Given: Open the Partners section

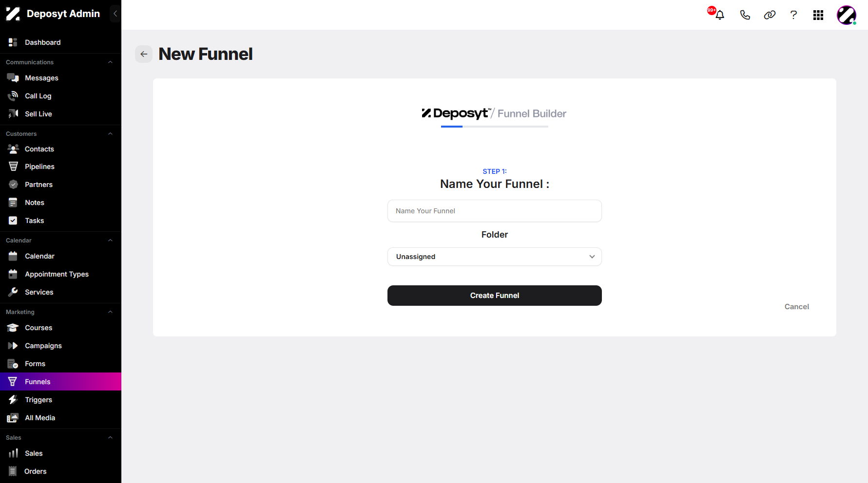Looking at the screenshot, I should [x=60, y=185].
